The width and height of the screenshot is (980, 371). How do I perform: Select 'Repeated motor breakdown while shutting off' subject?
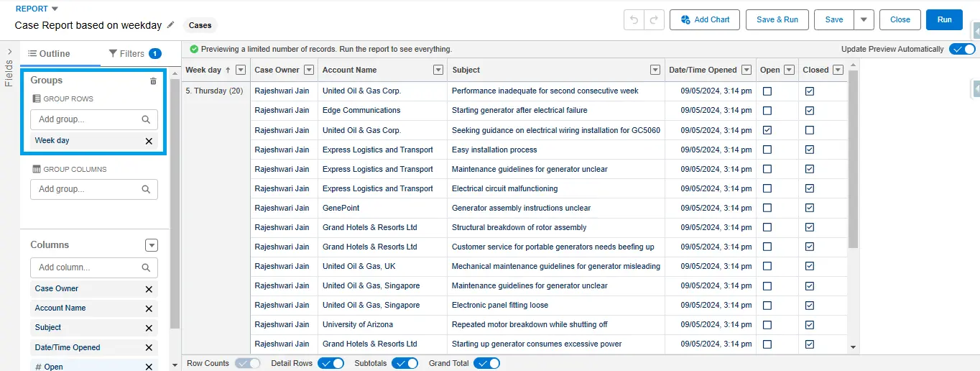click(x=530, y=324)
